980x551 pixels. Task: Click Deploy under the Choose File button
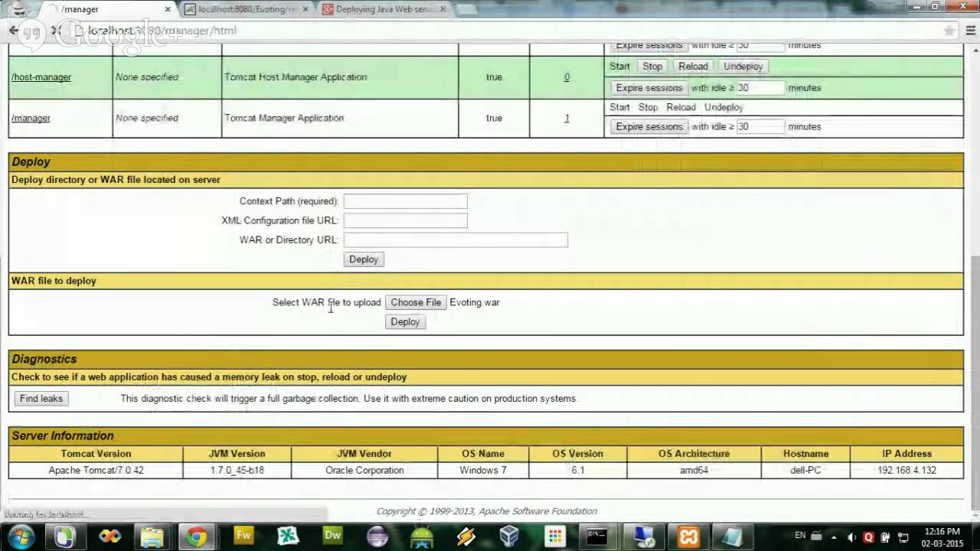click(405, 322)
